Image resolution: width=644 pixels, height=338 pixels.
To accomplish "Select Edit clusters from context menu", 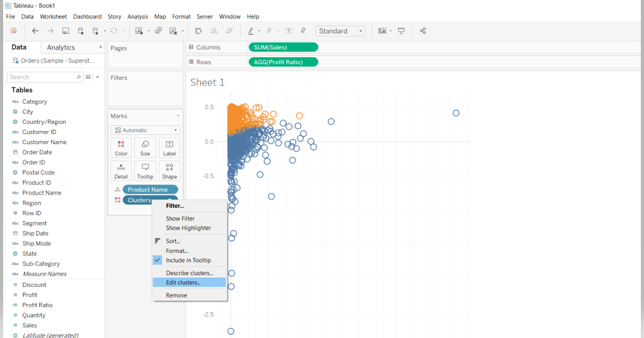I will [x=183, y=283].
